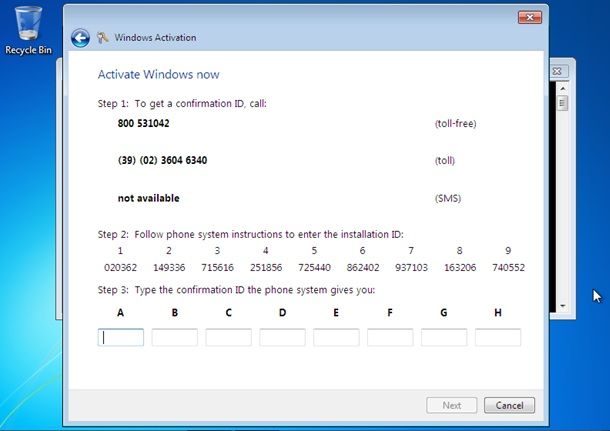This screenshot has width=610, height=431.
Task: Close the Windows Activation dialog
Action: 530,17
